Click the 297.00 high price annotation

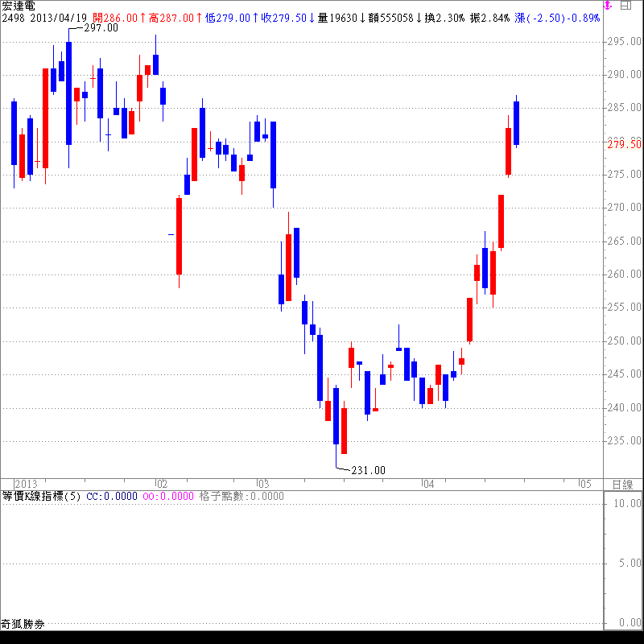point(101,27)
